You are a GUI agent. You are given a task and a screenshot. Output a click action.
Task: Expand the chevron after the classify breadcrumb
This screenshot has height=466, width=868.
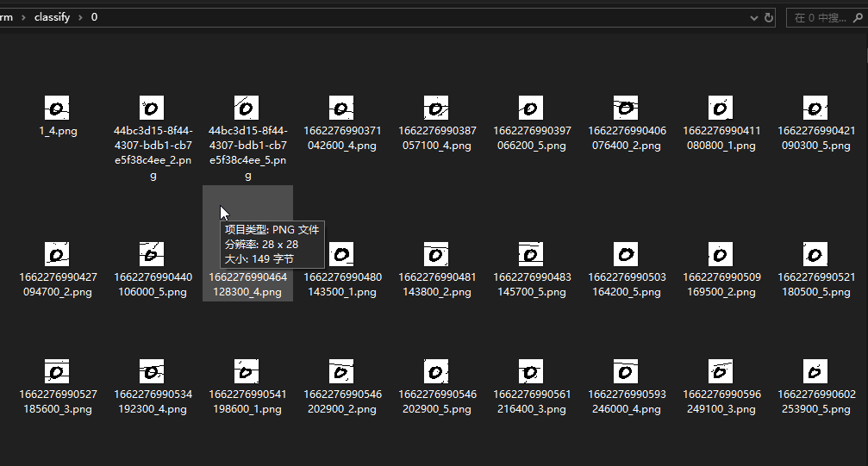80,17
